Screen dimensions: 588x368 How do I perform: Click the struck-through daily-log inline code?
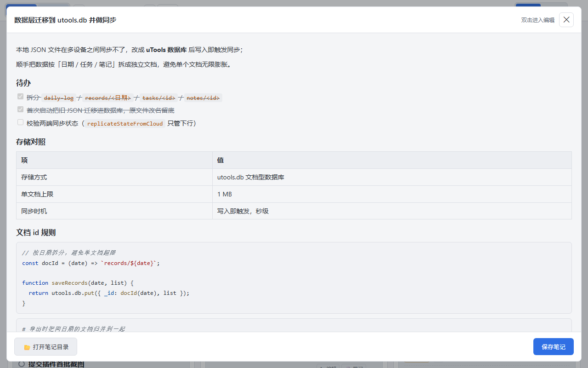(x=59, y=98)
